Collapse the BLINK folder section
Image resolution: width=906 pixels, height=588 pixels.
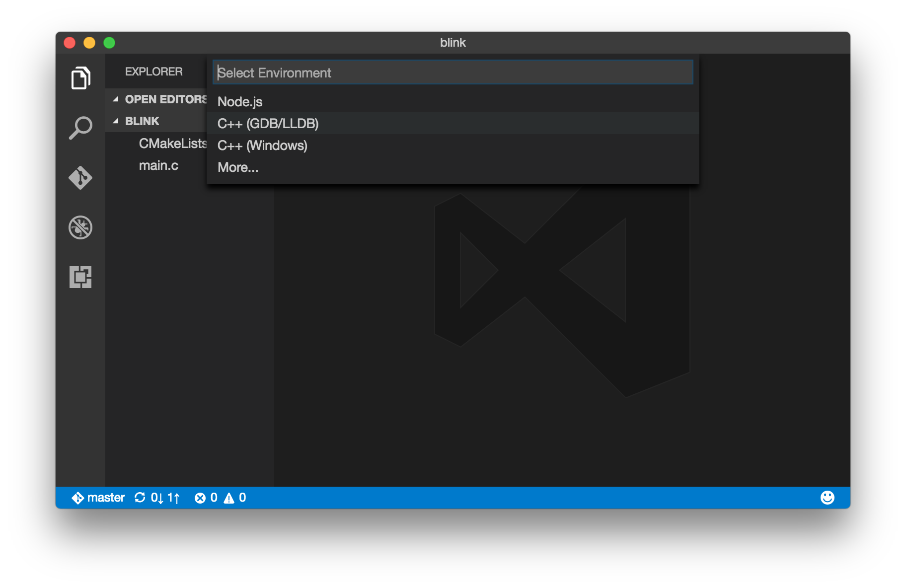click(x=156, y=121)
